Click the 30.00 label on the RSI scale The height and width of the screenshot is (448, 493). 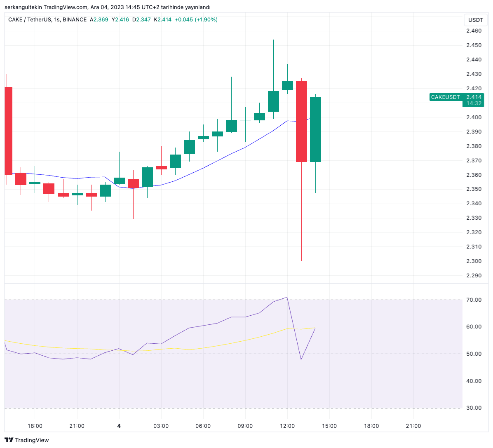[474, 408]
